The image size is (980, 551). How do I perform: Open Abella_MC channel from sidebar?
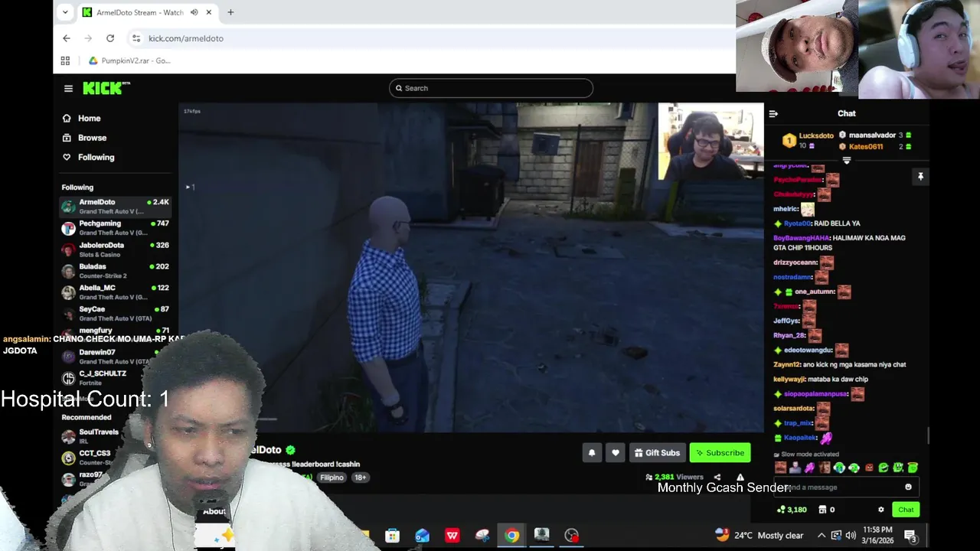point(116,292)
